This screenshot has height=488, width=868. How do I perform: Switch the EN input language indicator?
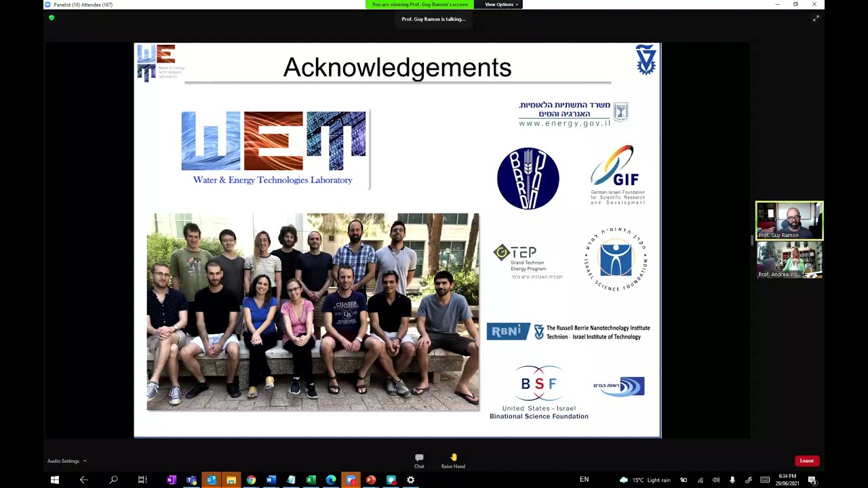coord(584,480)
